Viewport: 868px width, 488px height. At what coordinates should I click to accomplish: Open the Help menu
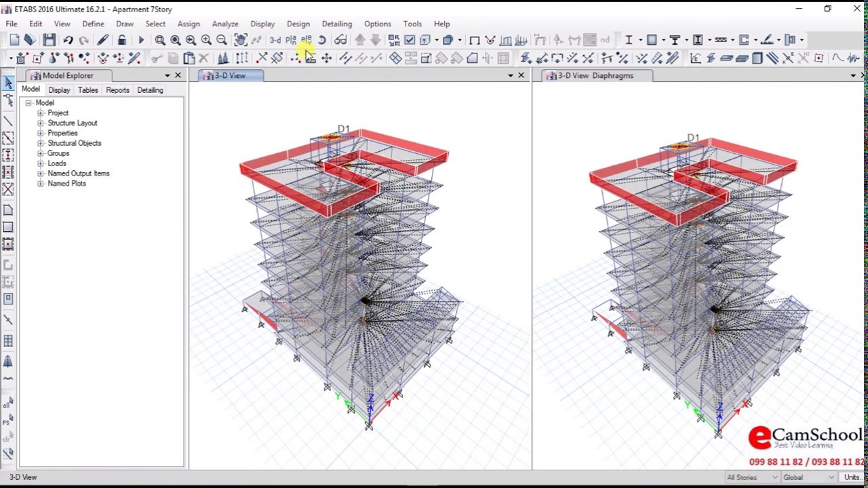(441, 24)
